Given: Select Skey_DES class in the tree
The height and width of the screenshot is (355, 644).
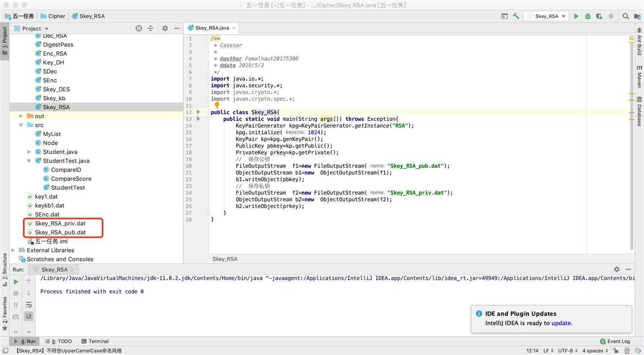Looking at the screenshot, I should [x=56, y=89].
